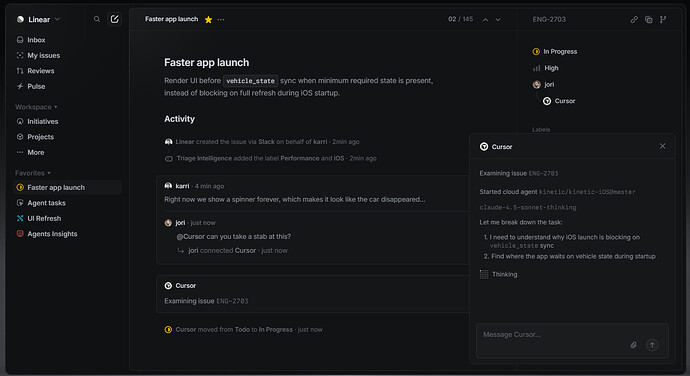Click the Faster app launch breadcrumb title
Viewport: 690px width, 376px height.
[x=171, y=19]
